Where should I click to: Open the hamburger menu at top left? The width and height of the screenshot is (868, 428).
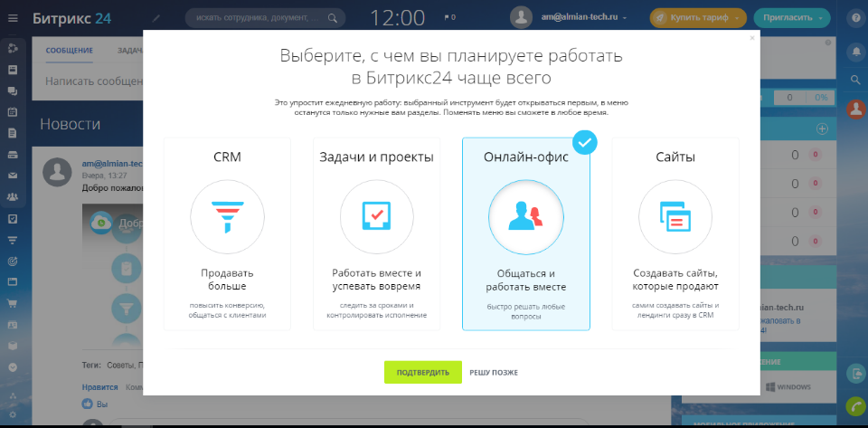(13, 18)
